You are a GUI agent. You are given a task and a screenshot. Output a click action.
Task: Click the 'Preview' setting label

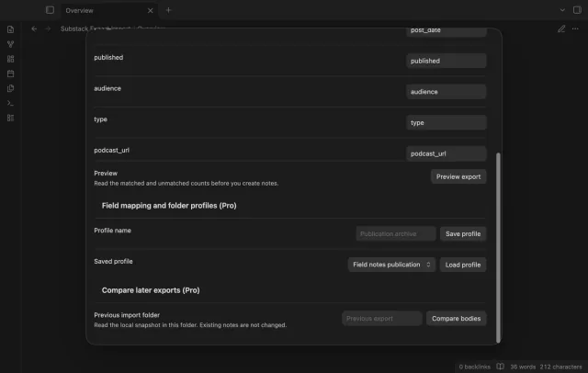[106, 174]
